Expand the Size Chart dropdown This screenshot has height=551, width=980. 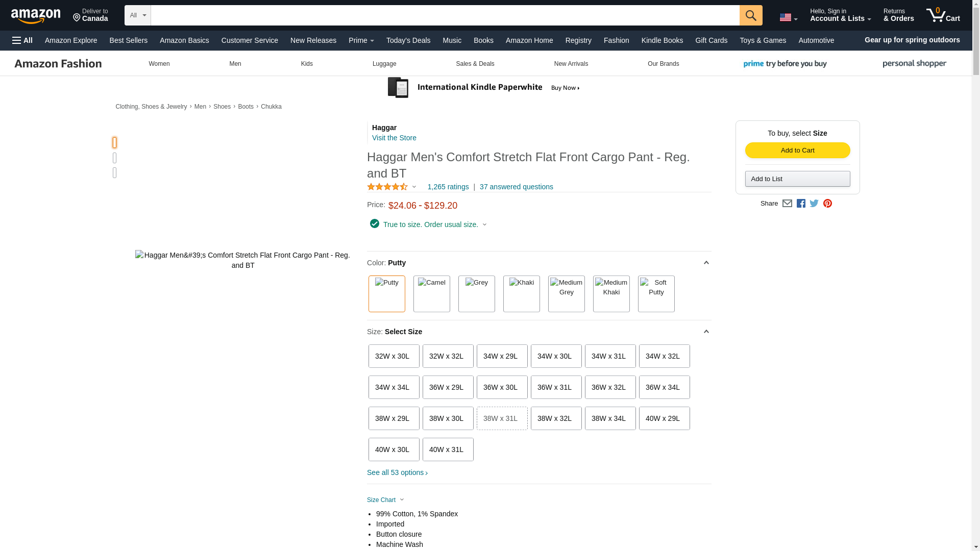(x=385, y=500)
